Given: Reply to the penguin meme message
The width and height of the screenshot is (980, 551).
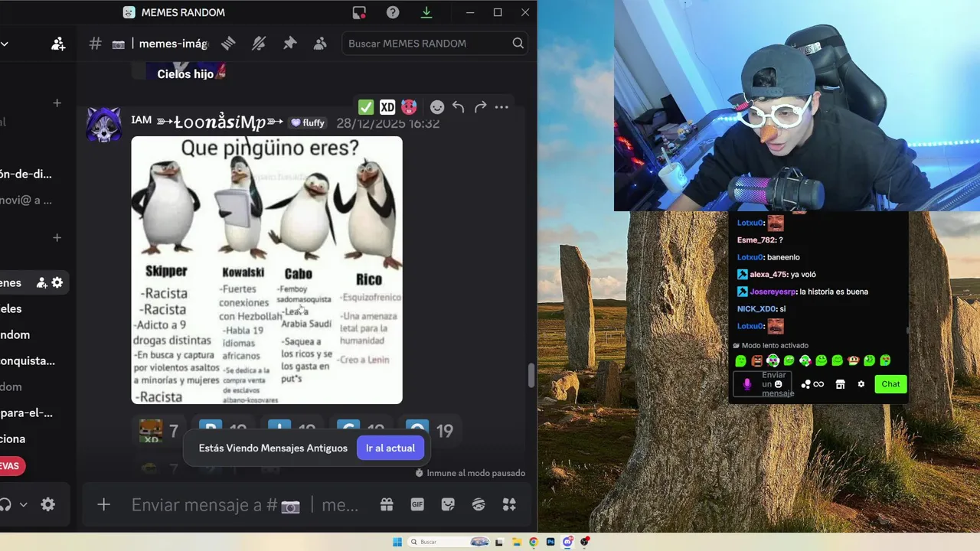Looking at the screenshot, I should 458,107.
